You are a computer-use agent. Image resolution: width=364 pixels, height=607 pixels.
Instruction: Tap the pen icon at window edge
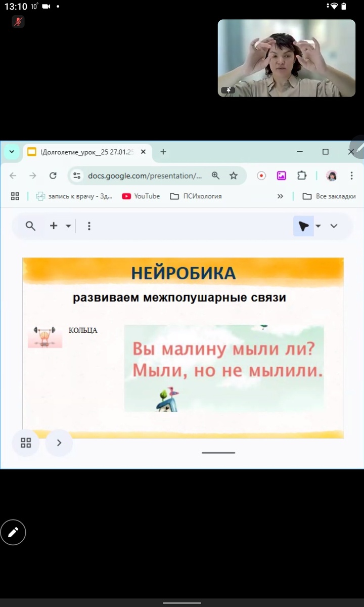point(358,147)
